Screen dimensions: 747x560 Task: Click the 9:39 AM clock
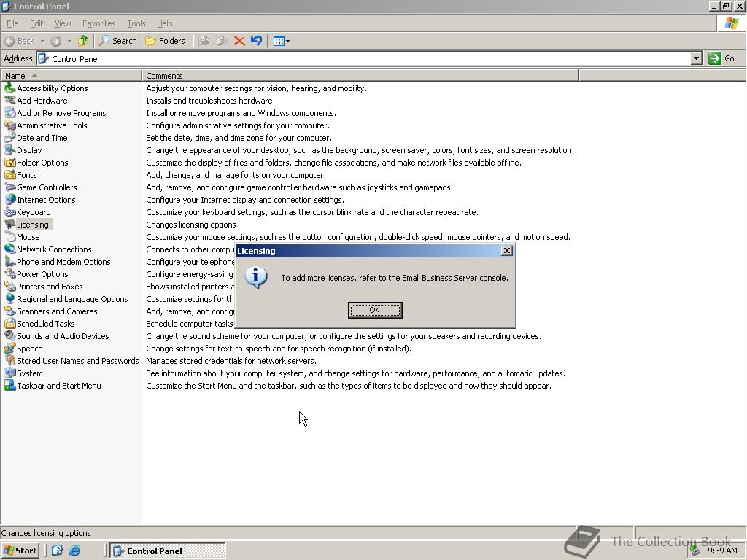[x=722, y=551]
